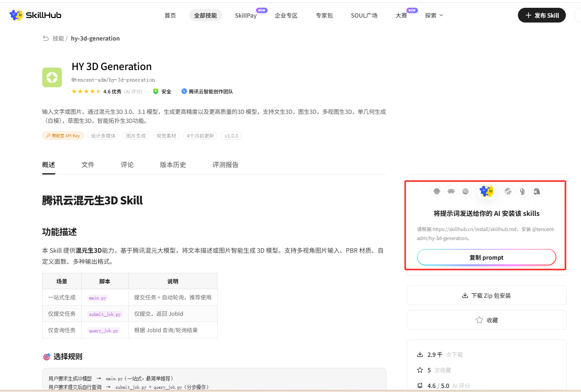This screenshot has width=581, height=392.
Task: Open 大赛 in the navigation bar
Action: pyautogui.click(x=401, y=16)
